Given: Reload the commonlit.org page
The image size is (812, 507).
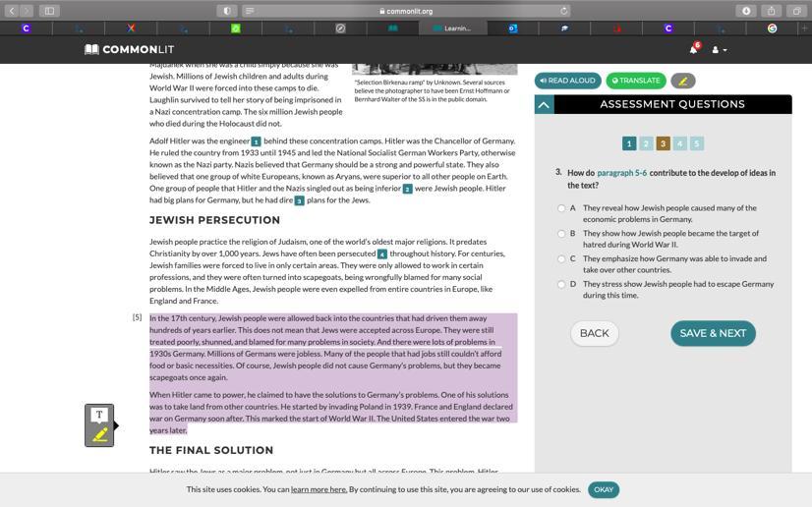Looking at the screenshot, I should click(564, 11).
